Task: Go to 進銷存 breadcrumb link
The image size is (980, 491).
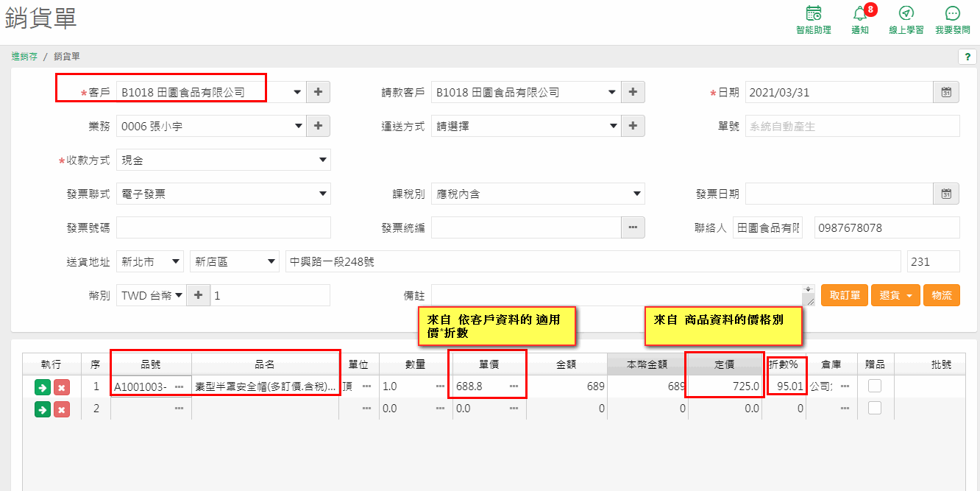Action: click(24, 57)
